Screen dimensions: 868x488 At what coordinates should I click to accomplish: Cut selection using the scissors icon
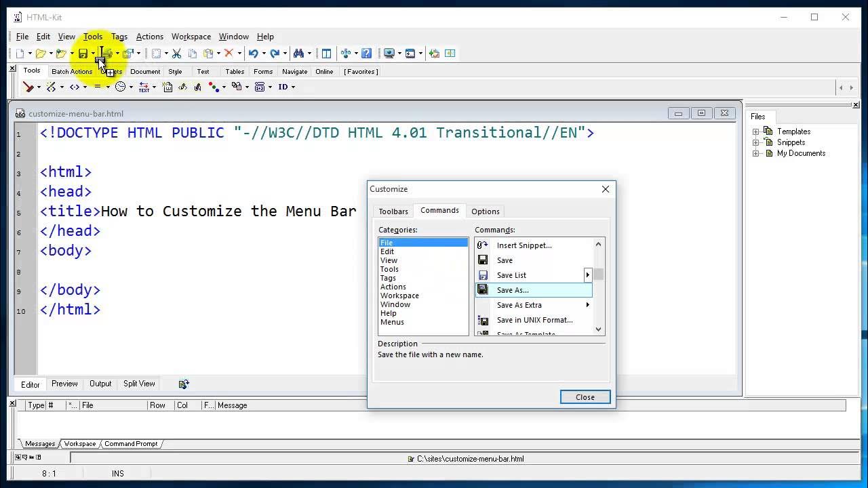176,53
